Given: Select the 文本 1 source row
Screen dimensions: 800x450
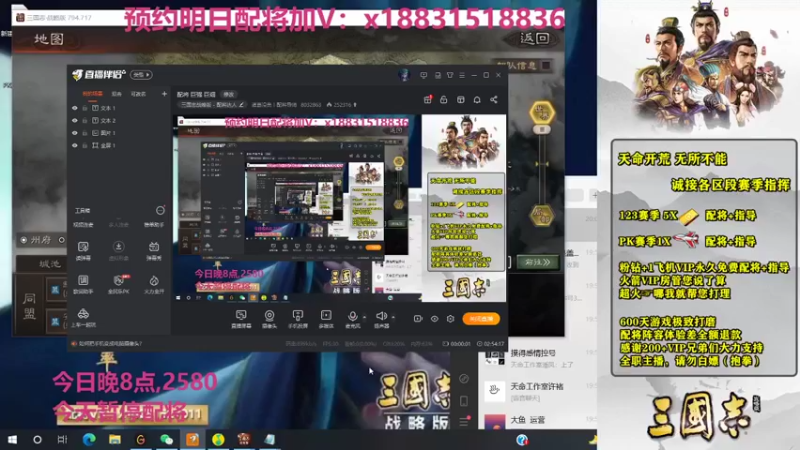Looking at the screenshot, I should coord(119,108).
